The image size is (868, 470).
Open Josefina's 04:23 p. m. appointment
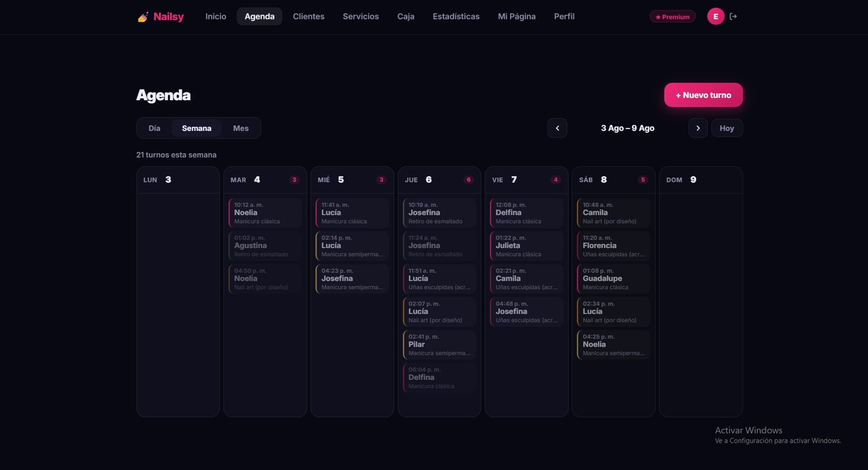coord(352,279)
